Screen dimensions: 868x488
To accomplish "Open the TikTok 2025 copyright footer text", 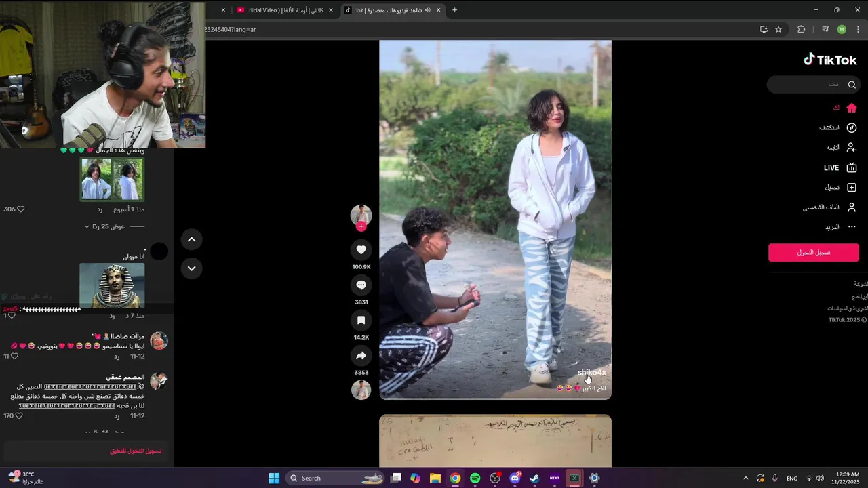I will [x=848, y=320].
